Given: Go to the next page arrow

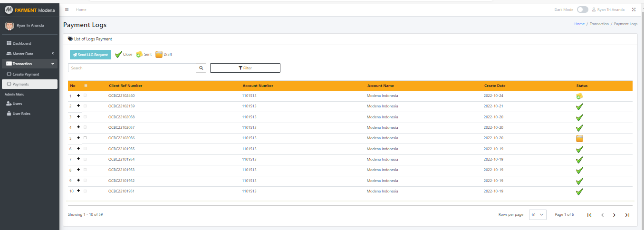Looking at the screenshot, I should pos(614,215).
